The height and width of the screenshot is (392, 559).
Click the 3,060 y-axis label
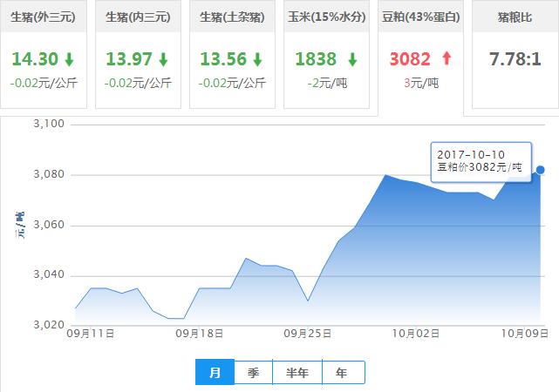pyautogui.click(x=49, y=225)
